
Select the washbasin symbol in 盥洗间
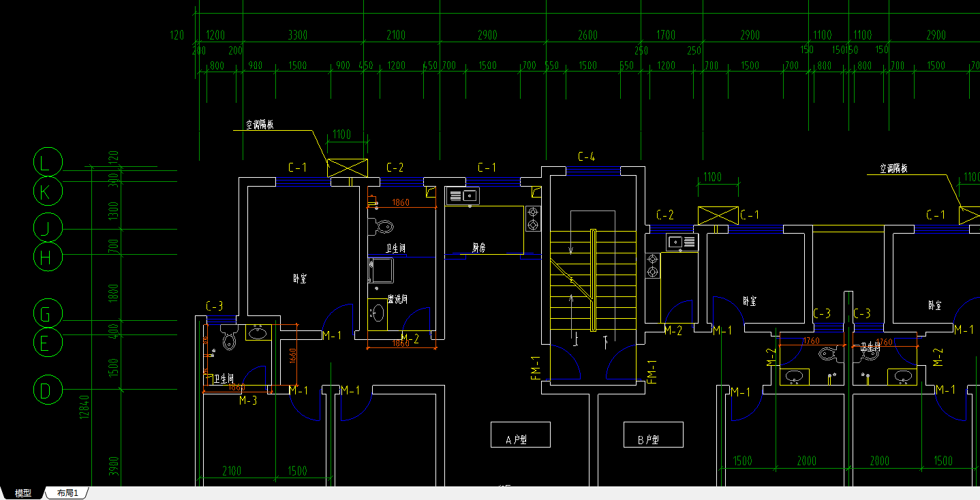377,313
